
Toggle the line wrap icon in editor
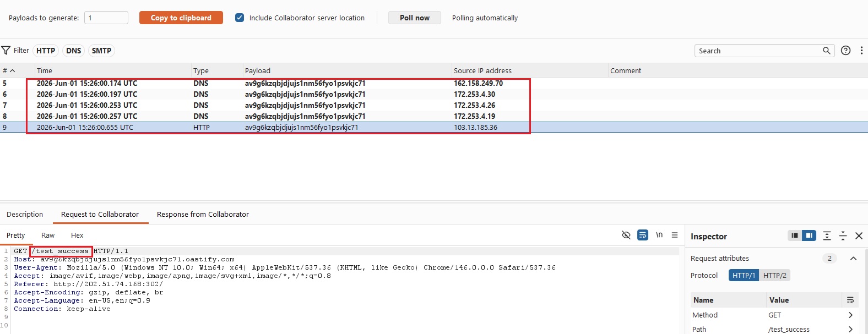[x=643, y=235]
